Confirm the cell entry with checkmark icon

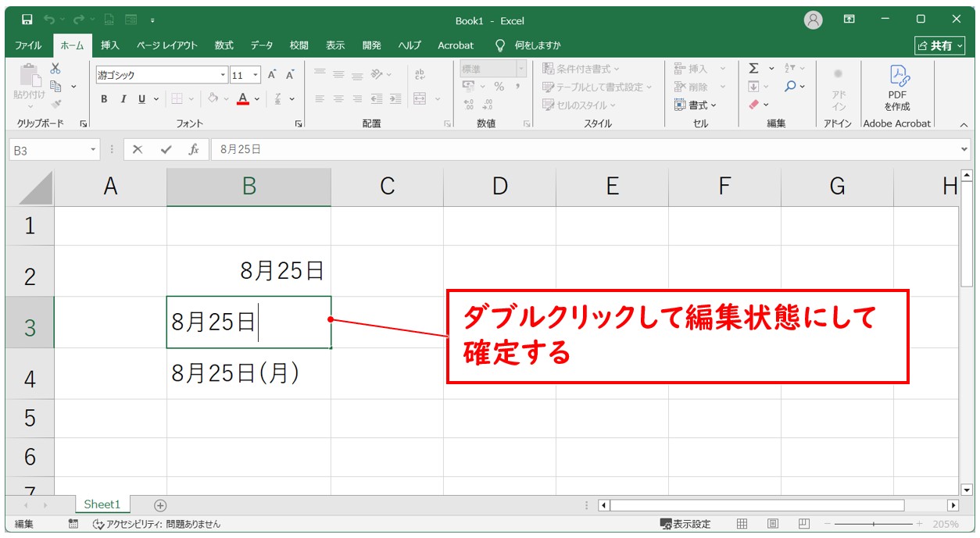coord(166,150)
